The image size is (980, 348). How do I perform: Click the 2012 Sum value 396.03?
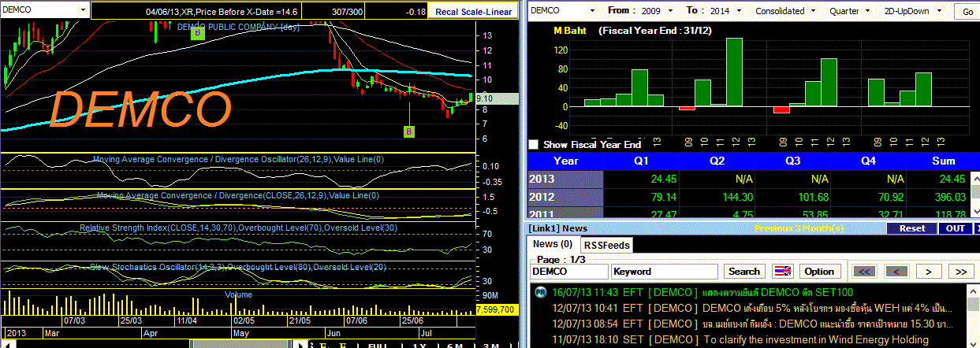click(x=949, y=196)
